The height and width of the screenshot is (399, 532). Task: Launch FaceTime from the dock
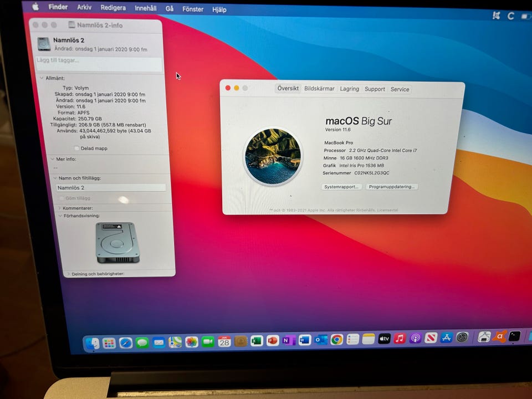(208, 342)
